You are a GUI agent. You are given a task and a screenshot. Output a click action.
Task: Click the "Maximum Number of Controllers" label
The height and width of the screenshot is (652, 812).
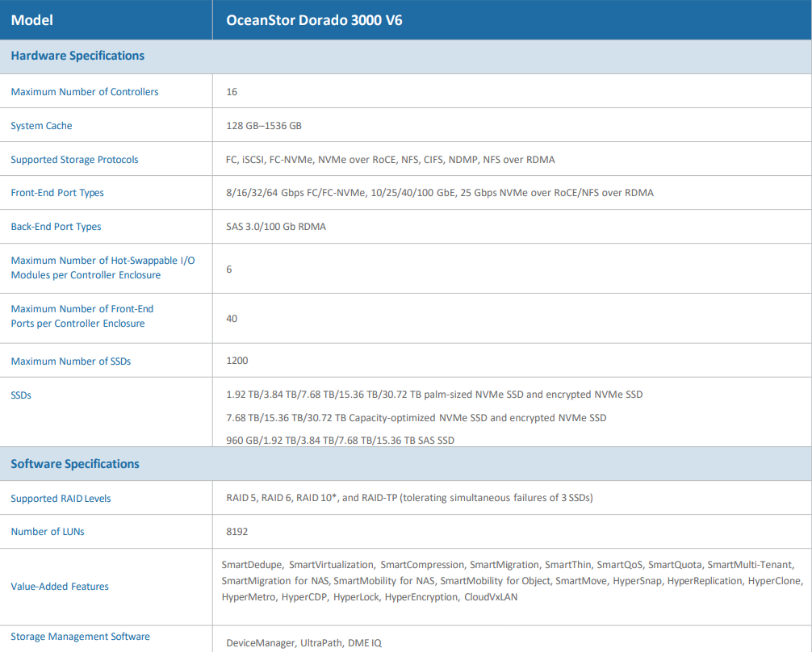85,92
